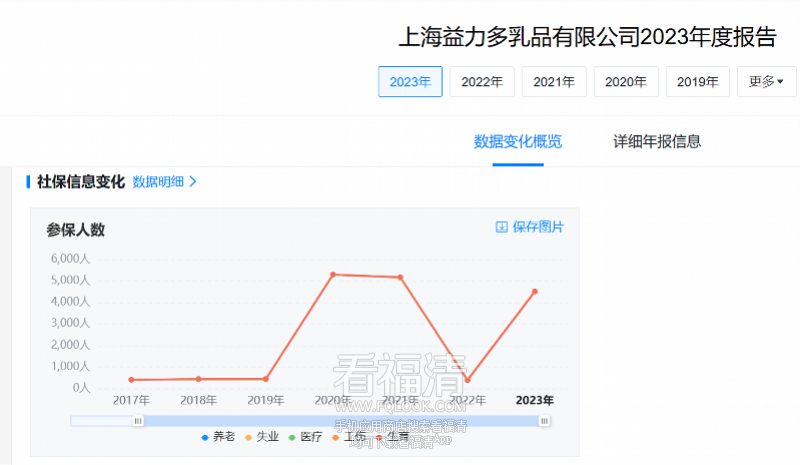
Task: Click the 2,000人 y-axis label
Action: coord(70,345)
